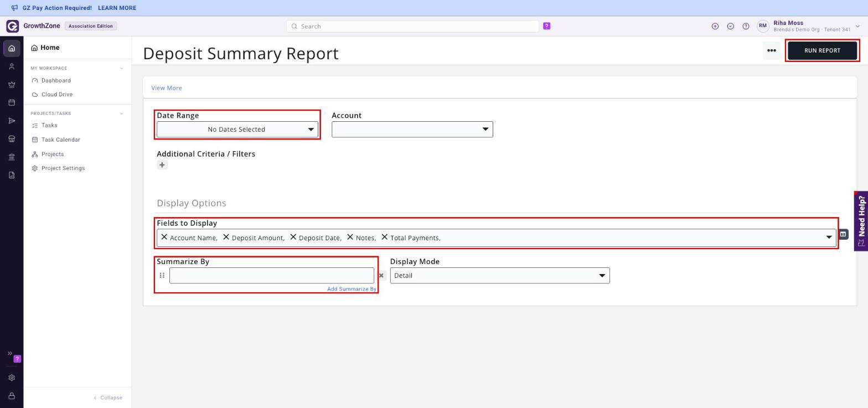Click the circled plus quick-add icon
The width and height of the screenshot is (868, 408).
coord(715,26)
